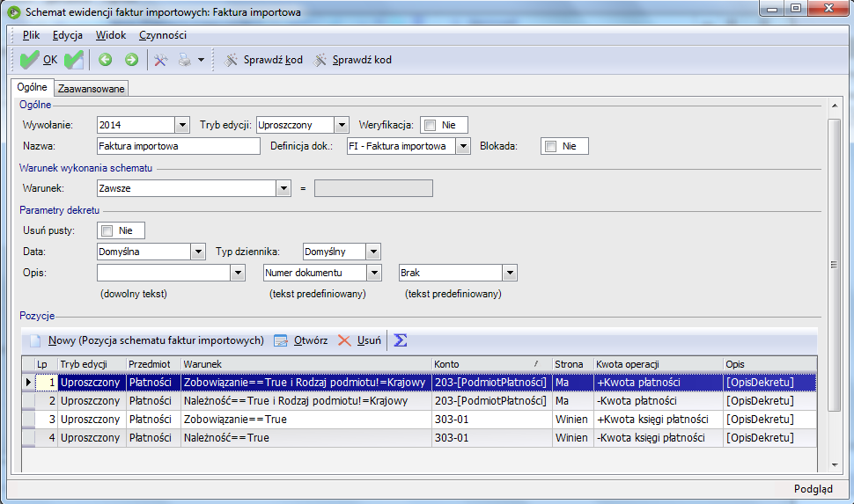
Task: Expand the Brak predefined text dropdown
Action: 510,274
